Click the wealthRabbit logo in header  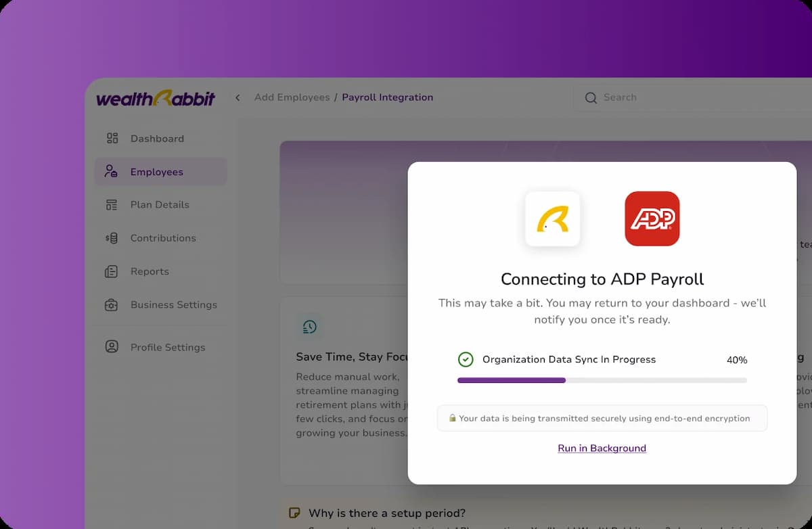point(156,98)
